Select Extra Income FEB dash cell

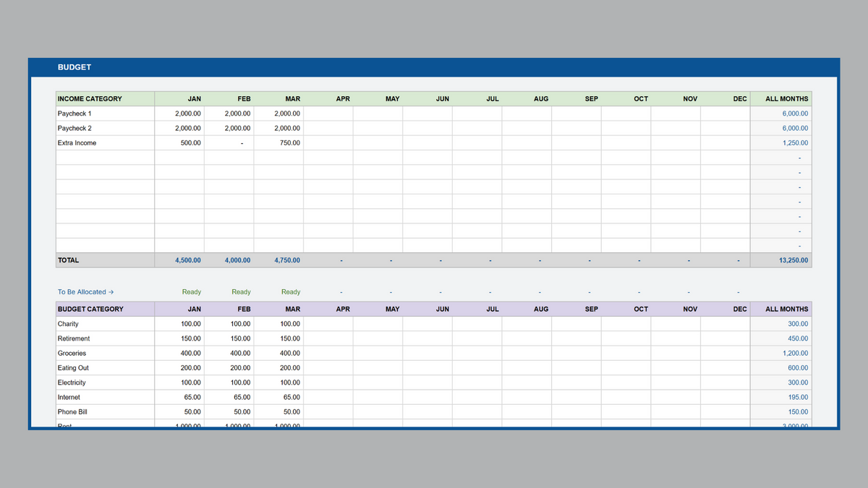[x=229, y=143]
